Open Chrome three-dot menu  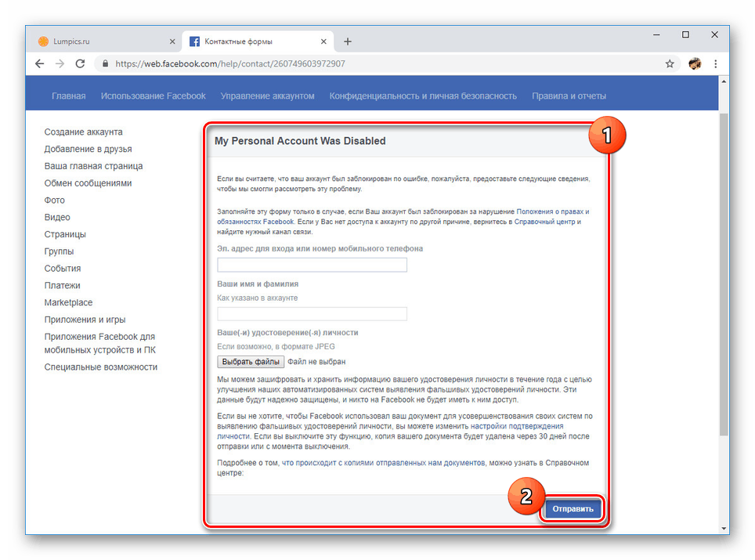[716, 63]
